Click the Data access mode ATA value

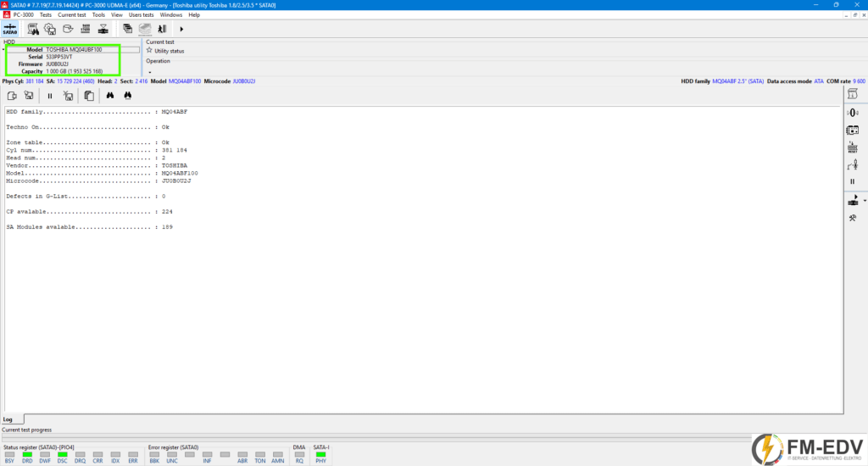coord(819,81)
